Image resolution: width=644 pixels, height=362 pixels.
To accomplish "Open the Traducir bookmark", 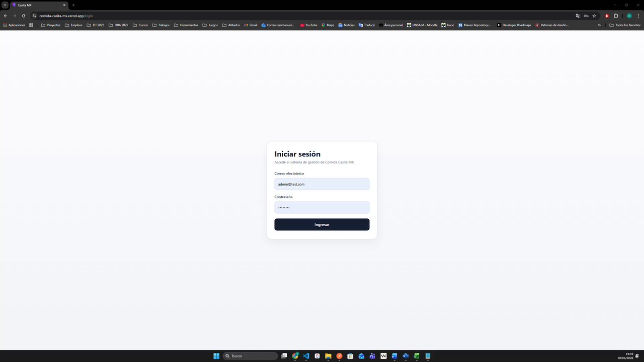I will (367, 25).
